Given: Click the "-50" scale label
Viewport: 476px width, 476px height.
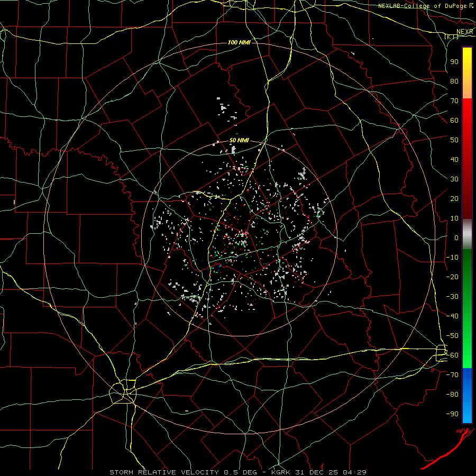Looking at the screenshot, I should (x=452, y=336).
